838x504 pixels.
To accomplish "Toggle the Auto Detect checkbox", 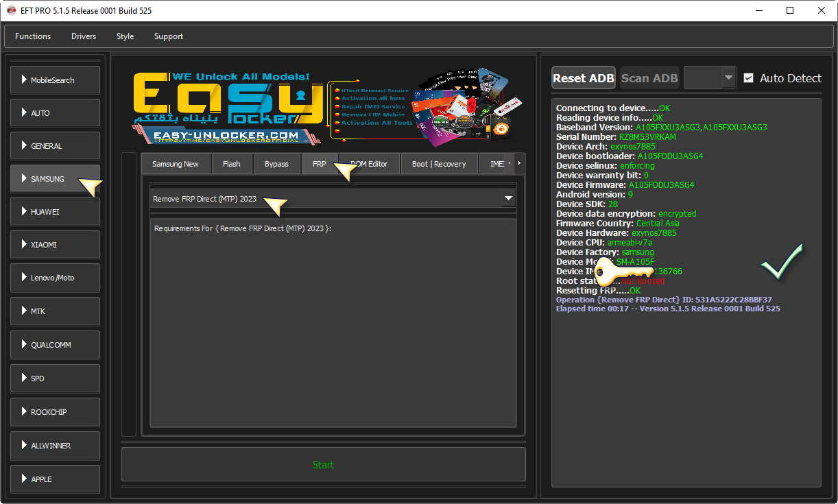I will pyautogui.click(x=748, y=78).
